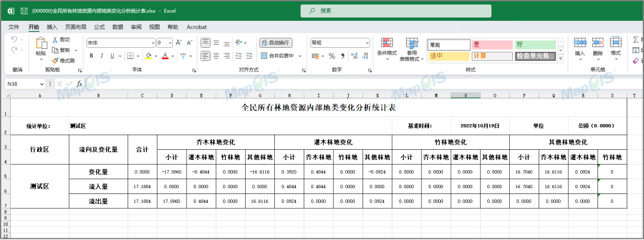Open 套用表格格式 table styles
This screenshot has width=644, height=240.
pos(412,50)
